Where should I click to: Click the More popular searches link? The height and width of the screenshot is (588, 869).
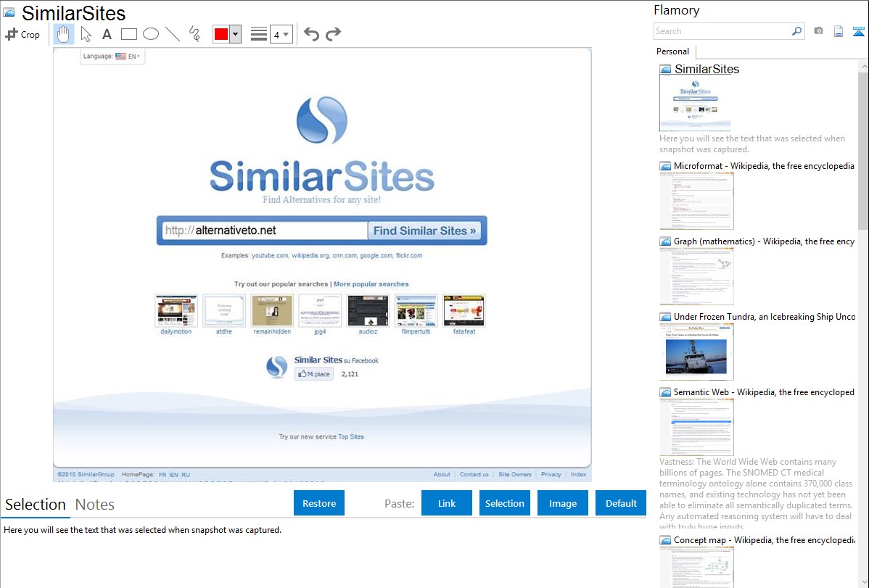371,283
